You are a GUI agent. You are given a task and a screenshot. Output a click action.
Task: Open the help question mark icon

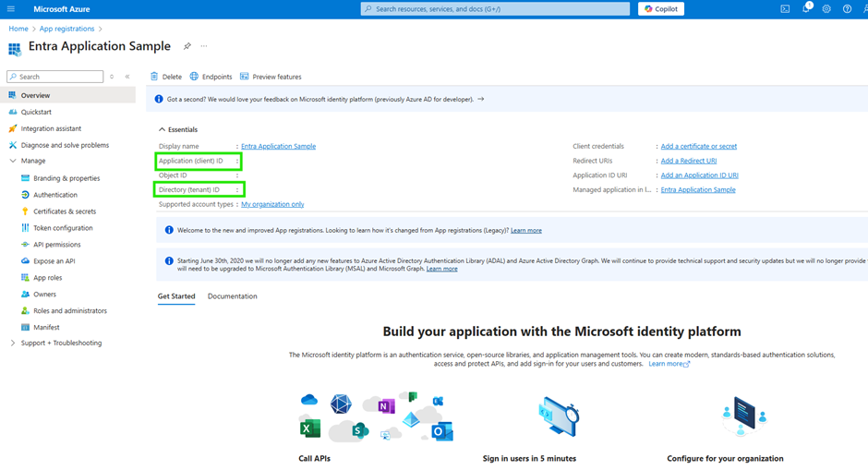click(847, 9)
